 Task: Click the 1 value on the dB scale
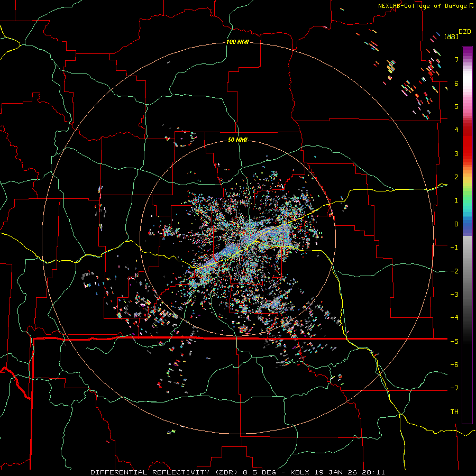[x=456, y=200]
